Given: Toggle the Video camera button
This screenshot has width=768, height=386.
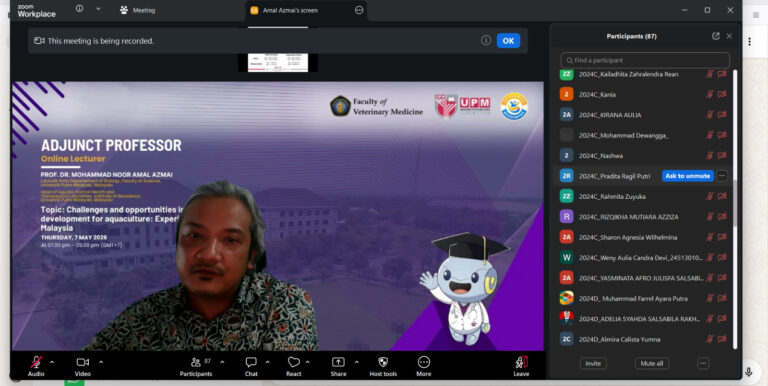Looking at the screenshot, I should coord(83,366).
